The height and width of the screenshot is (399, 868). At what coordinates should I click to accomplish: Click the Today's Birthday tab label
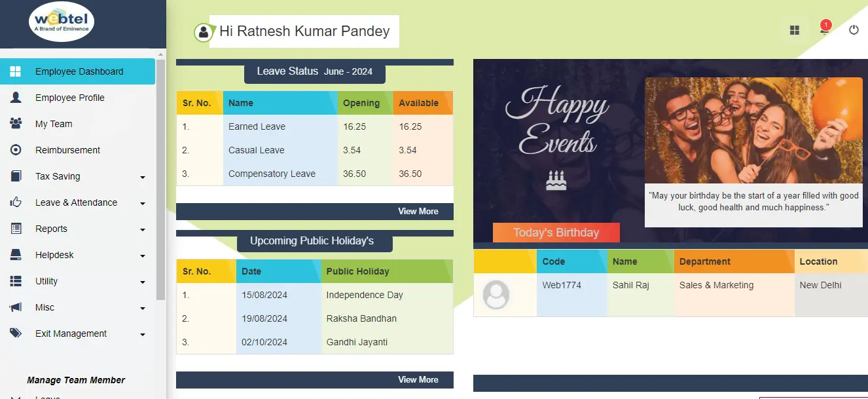point(556,233)
